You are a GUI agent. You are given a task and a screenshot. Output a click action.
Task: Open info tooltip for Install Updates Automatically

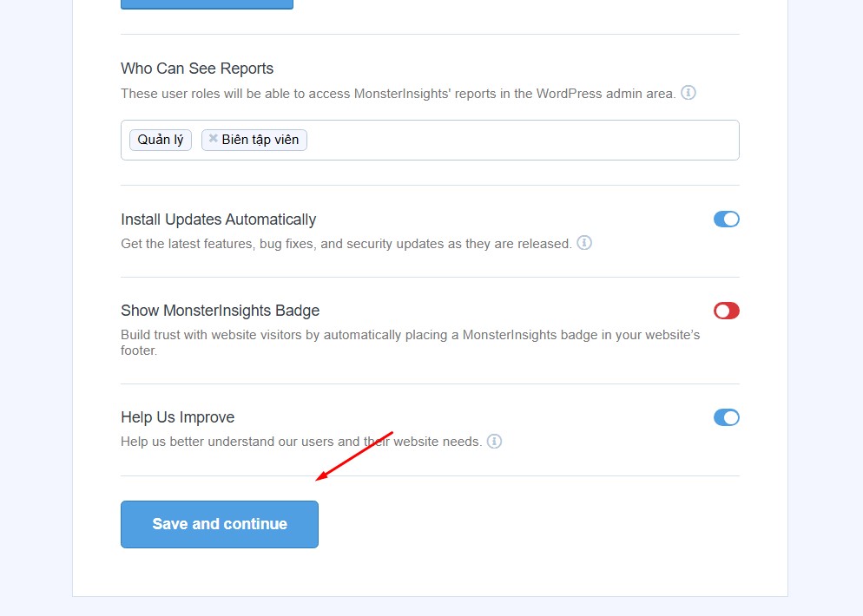coord(584,243)
